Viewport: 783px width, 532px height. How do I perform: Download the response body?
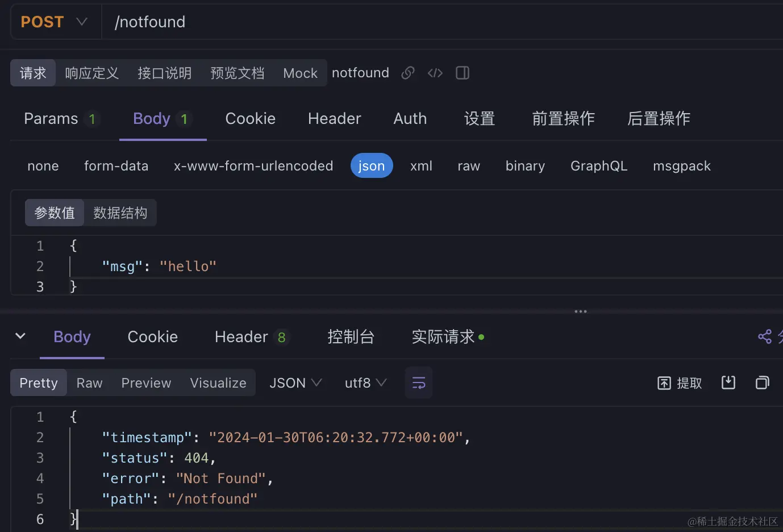click(x=728, y=383)
